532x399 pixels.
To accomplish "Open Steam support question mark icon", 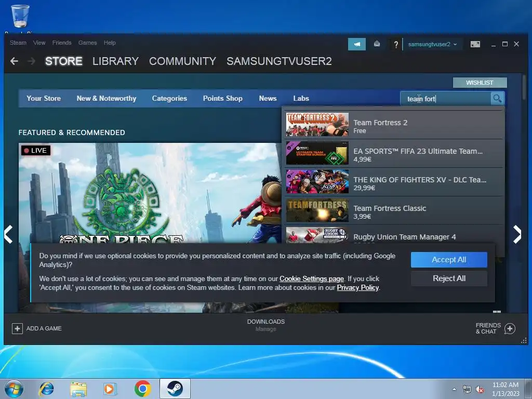I will tap(395, 44).
